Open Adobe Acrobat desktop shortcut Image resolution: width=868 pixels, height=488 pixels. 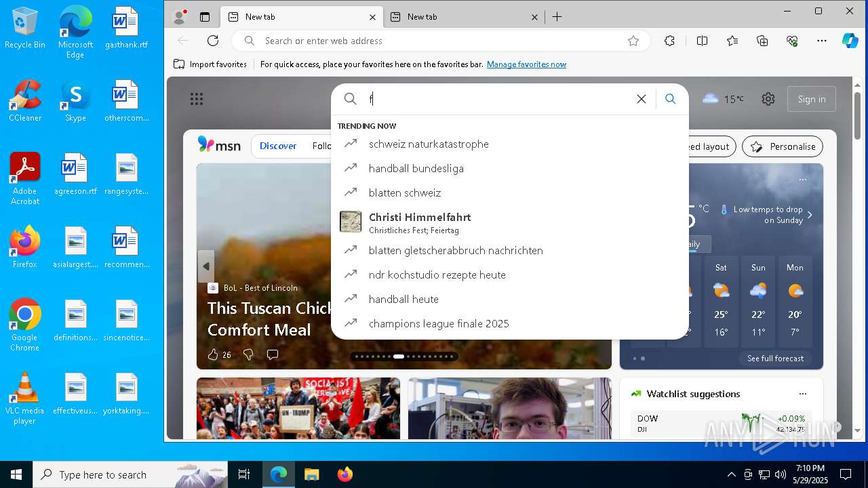click(25, 179)
